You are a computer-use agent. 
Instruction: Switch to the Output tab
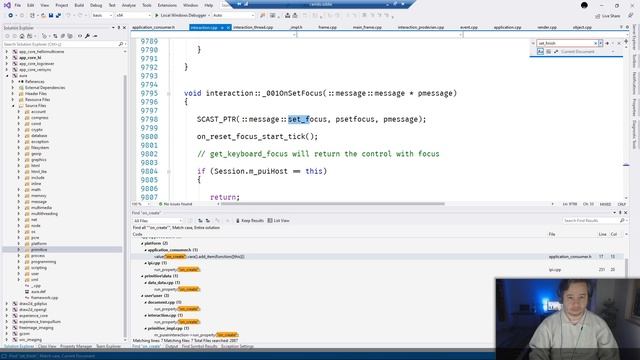click(x=171, y=346)
